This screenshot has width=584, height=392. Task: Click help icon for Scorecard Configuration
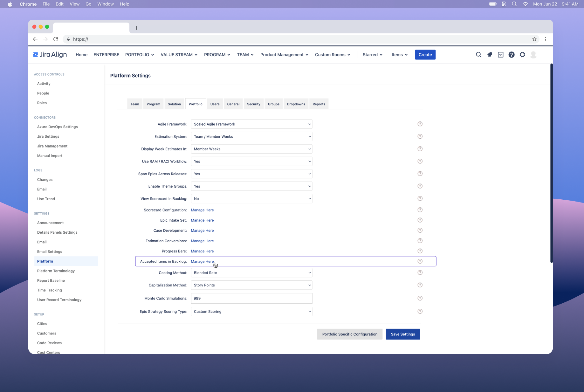click(x=420, y=210)
